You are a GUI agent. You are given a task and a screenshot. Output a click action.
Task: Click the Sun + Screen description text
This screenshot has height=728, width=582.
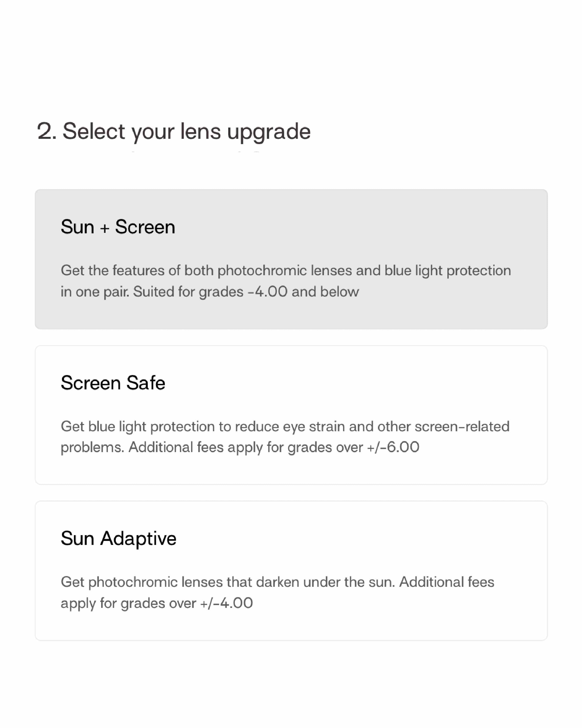(x=286, y=281)
